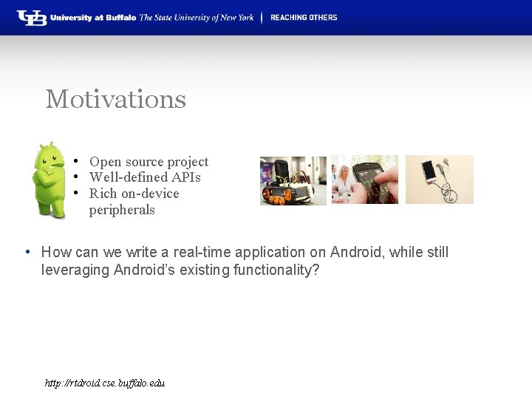Viewport: 532px width, 399px height.
Task: Select the hand touching smartphone photo
Action: [365, 180]
